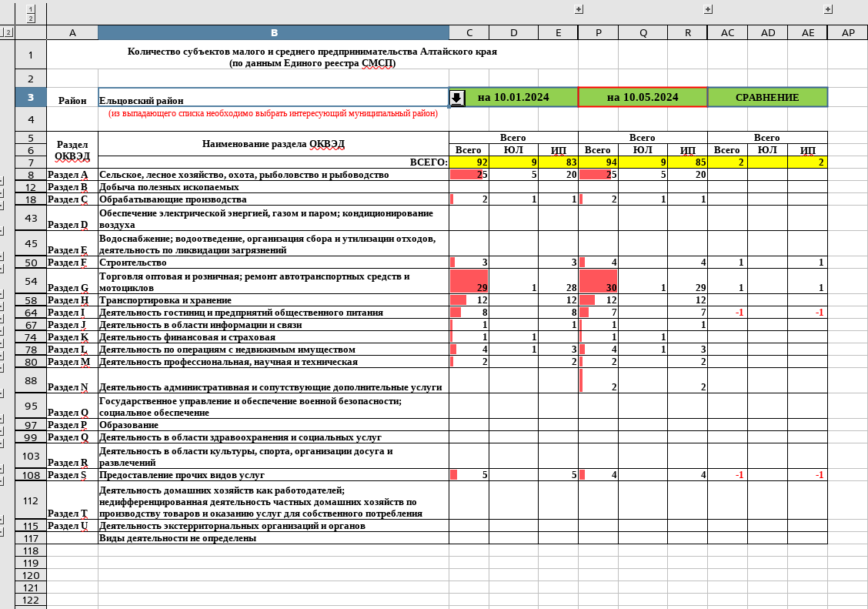Viewport: 868px width, 609px height.
Task: Click the 'на 10.05.2024' green header cell
Action: (643, 97)
